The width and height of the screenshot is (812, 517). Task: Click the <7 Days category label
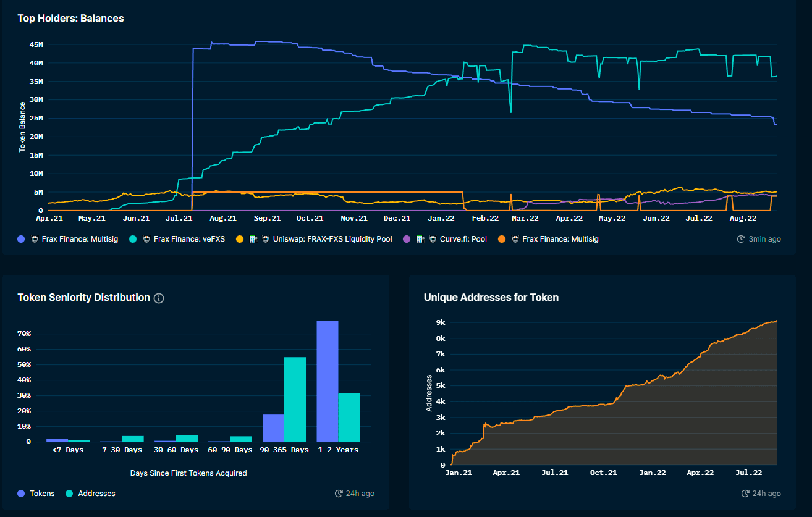pos(68,450)
